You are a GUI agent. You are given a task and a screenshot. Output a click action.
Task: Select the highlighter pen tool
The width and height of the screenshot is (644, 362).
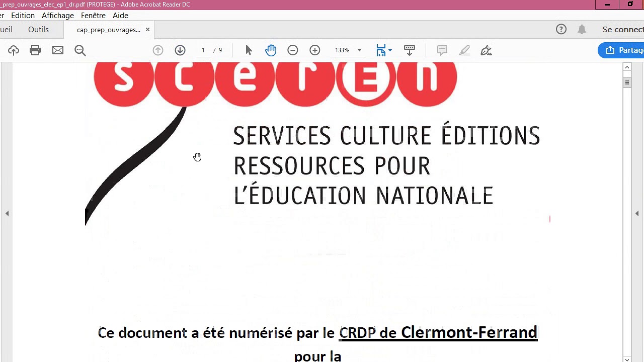(464, 50)
